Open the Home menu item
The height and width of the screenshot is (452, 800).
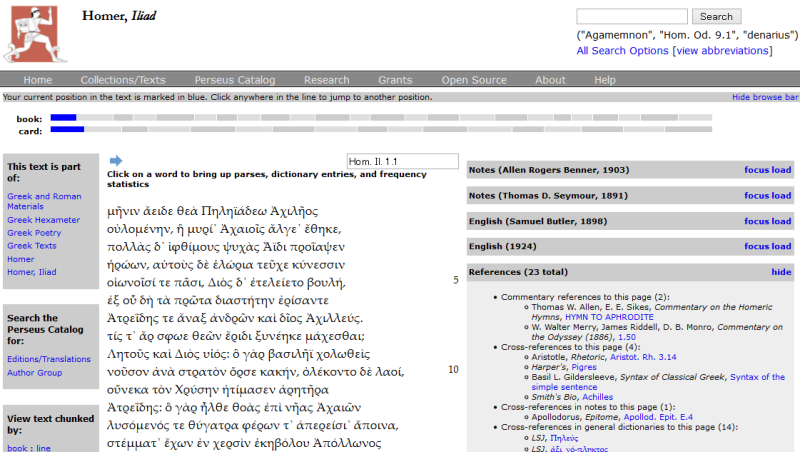pyautogui.click(x=38, y=80)
